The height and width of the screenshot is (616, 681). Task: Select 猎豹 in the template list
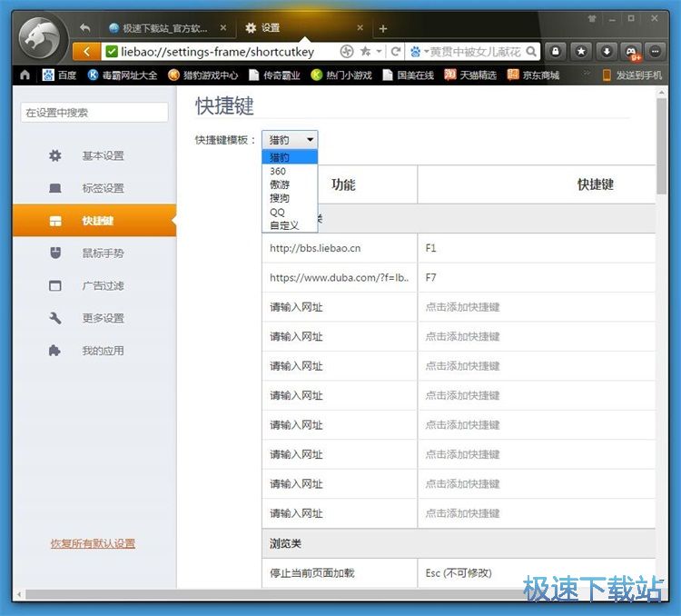pos(290,157)
